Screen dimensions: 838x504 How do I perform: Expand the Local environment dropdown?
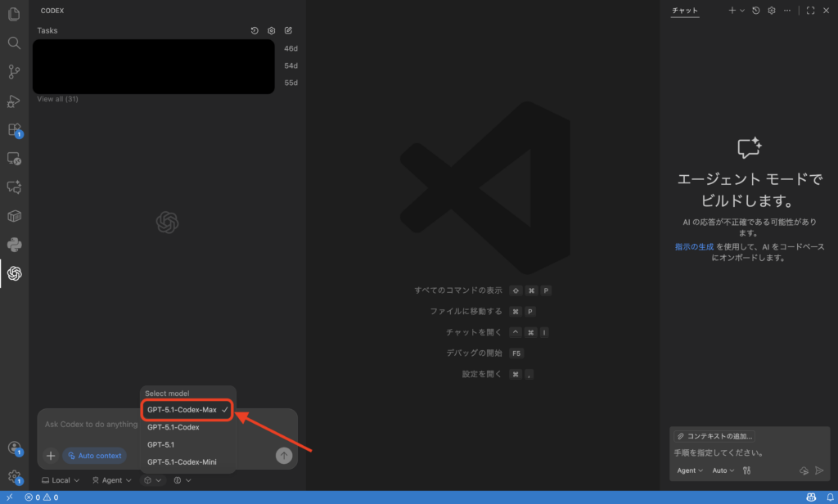pos(61,480)
